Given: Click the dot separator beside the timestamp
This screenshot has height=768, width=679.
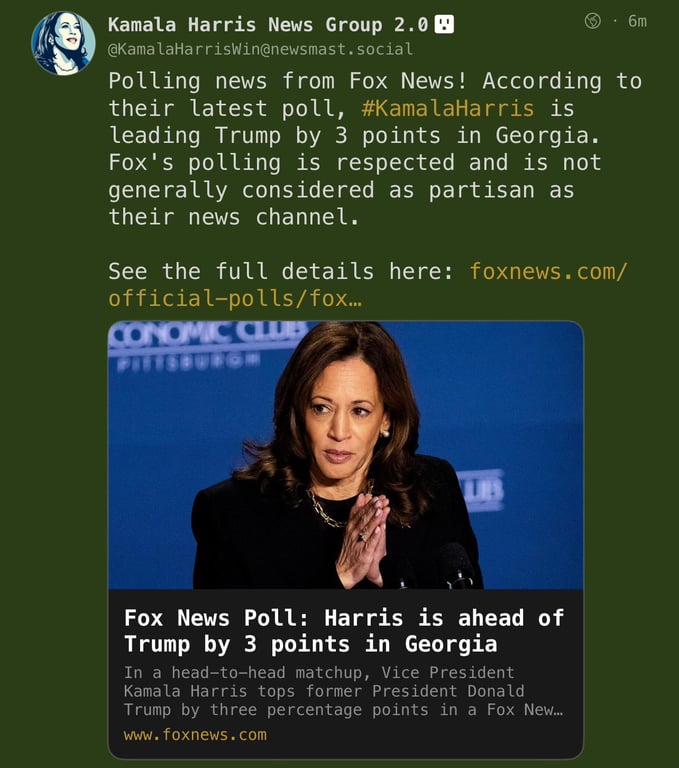Looking at the screenshot, I should point(614,22).
